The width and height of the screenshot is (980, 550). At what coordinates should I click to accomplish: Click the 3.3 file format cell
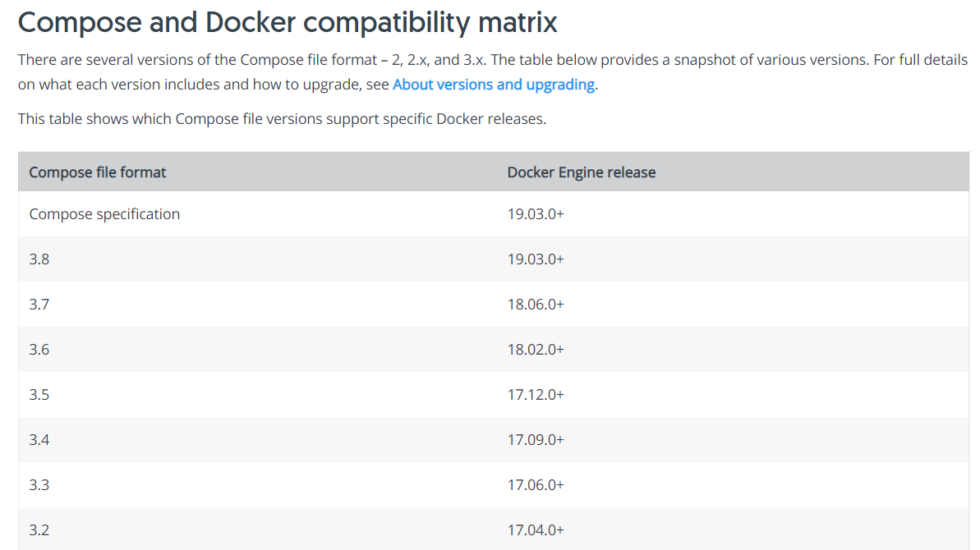tap(39, 485)
